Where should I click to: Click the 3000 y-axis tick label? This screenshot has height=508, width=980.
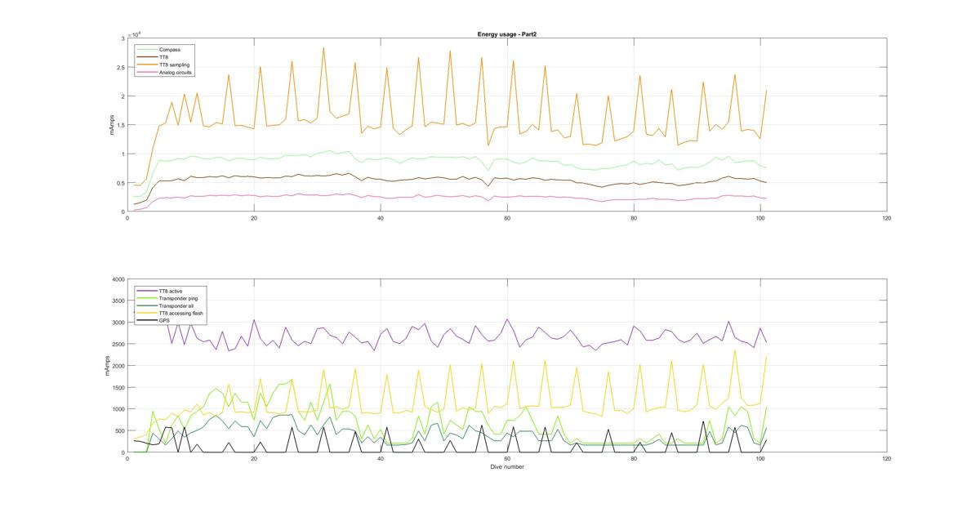pyautogui.click(x=118, y=323)
